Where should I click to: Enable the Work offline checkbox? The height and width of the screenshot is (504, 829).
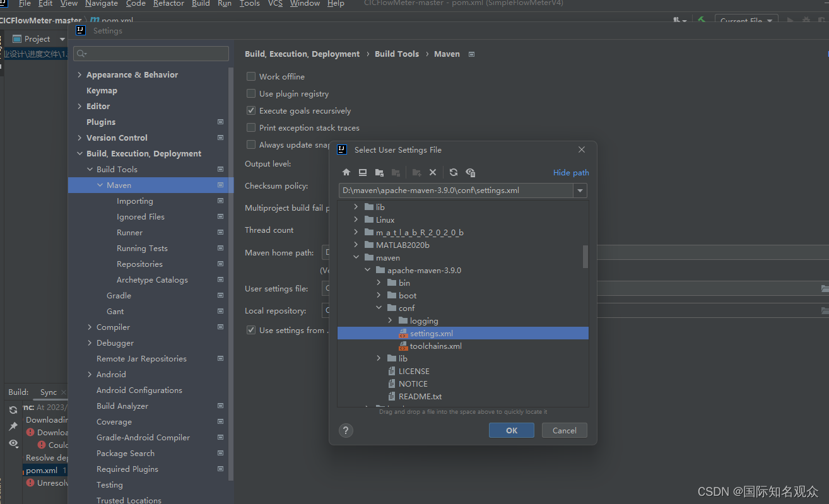coord(251,76)
